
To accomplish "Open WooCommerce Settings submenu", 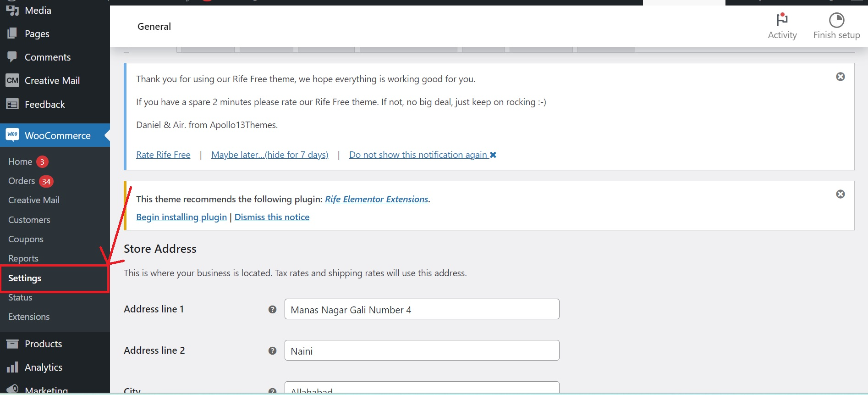I will [x=25, y=278].
